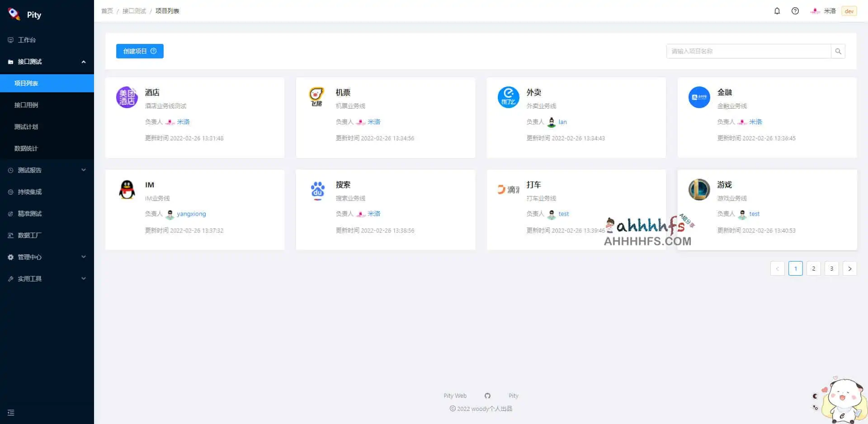Open the notification bell icon
The image size is (868, 424).
pos(777,11)
